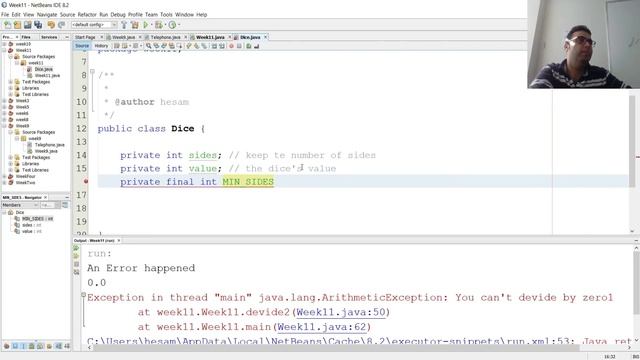640x360 pixels.
Task: Click the Source view button
Action: click(82, 46)
